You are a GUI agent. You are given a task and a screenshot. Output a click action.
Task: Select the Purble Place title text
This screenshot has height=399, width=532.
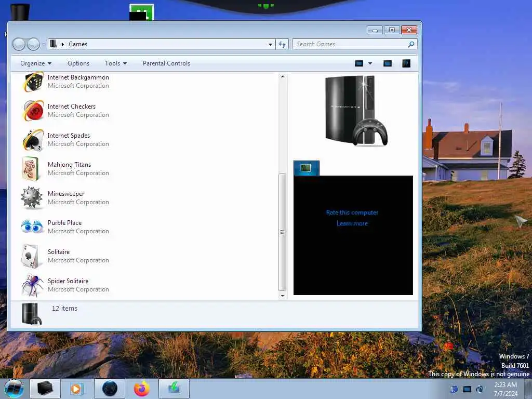(x=65, y=223)
